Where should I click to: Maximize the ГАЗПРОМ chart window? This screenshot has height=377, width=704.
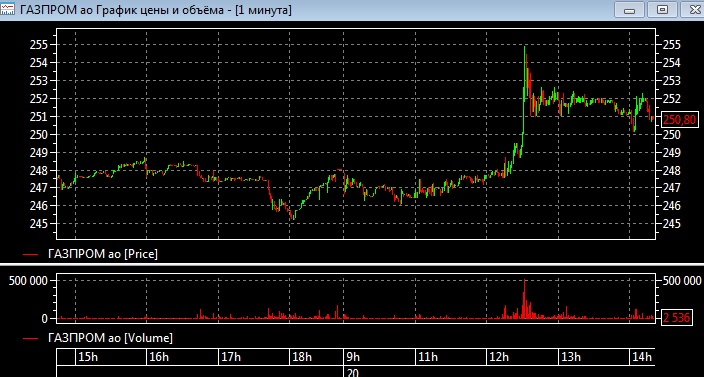[662, 9]
